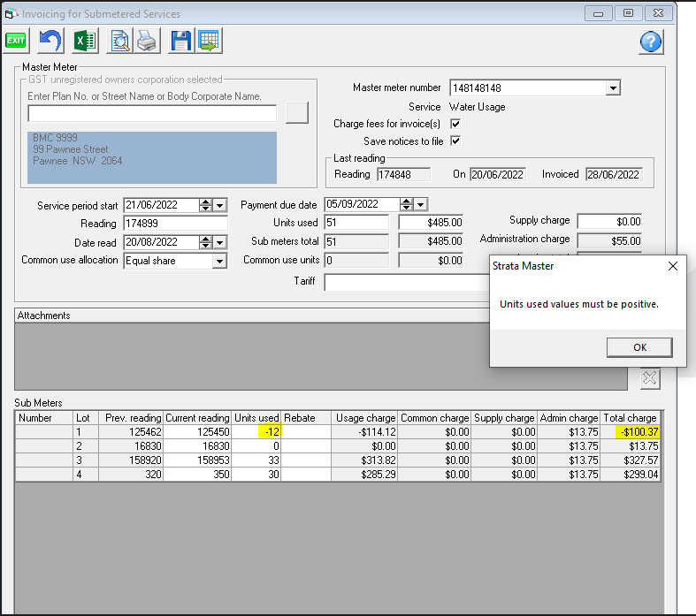This screenshot has height=616, width=696.
Task: Open print preview with magnifier icon
Action: tap(119, 41)
